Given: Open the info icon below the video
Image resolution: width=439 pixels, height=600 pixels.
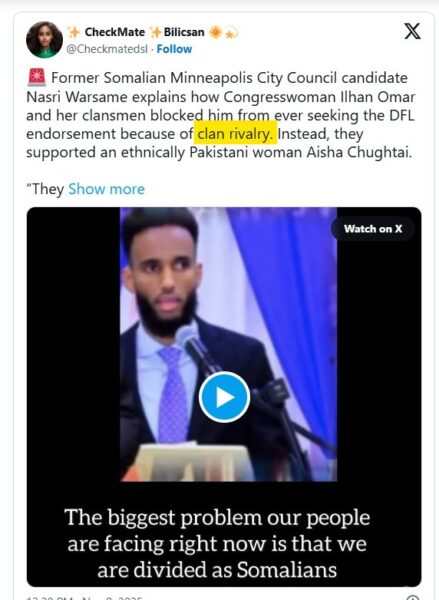Looking at the screenshot, I should coord(412,598).
